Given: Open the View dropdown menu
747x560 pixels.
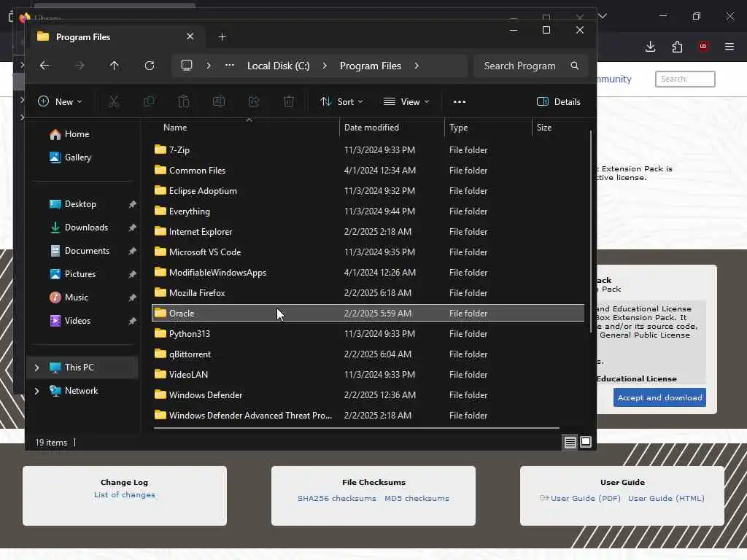Looking at the screenshot, I should [x=406, y=101].
